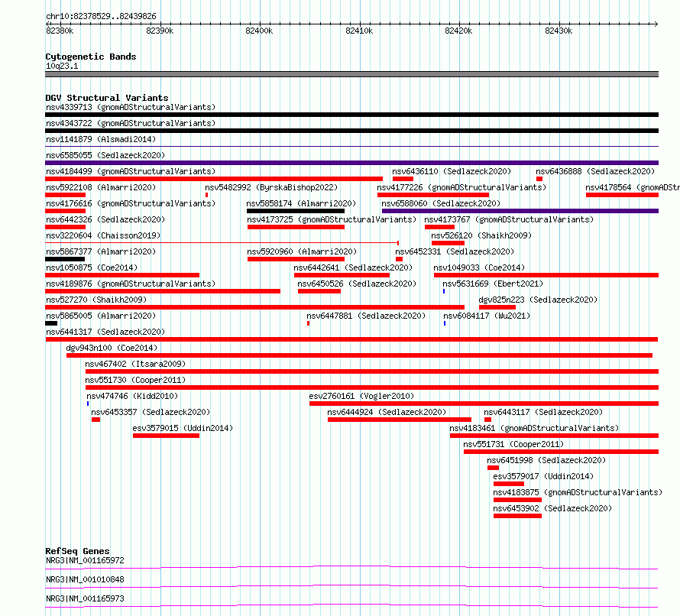Viewport: 680px width, 616px height.
Task: Open nsv6441317 (Sedlazeck2020) label
Action: click(105, 332)
